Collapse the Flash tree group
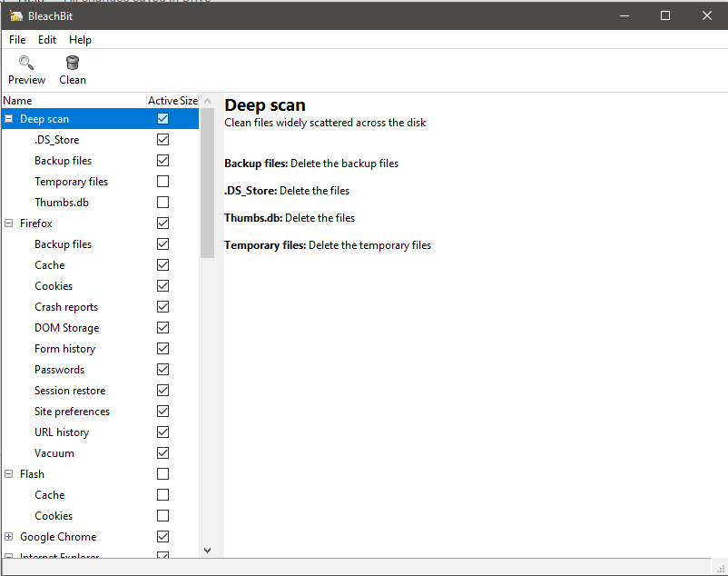 (x=9, y=474)
